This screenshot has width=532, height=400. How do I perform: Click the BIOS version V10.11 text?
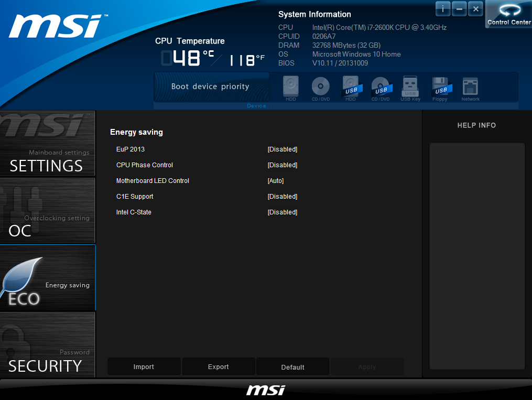(340, 63)
